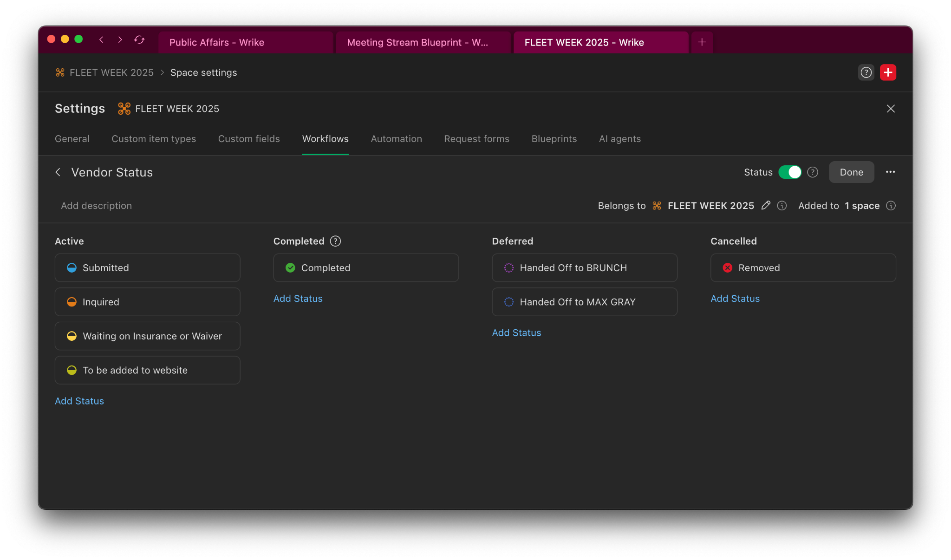Open the more options ellipsis menu

(x=890, y=172)
